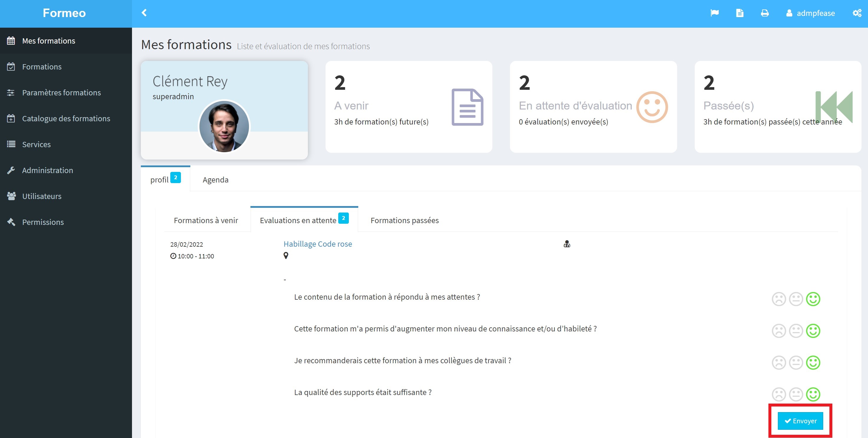868x438 pixels.
Task: Select Evaluations en attente tab
Action: pyautogui.click(x=304, y=220)
